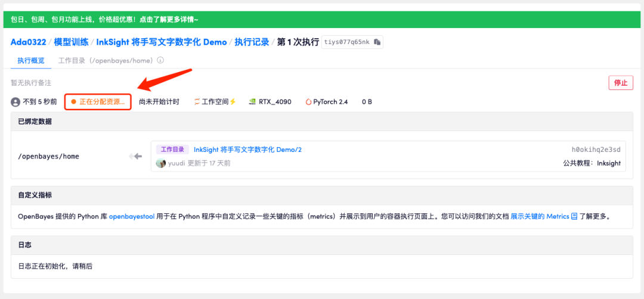Click the NVIDIA icon beside RTX_4090

253,102
